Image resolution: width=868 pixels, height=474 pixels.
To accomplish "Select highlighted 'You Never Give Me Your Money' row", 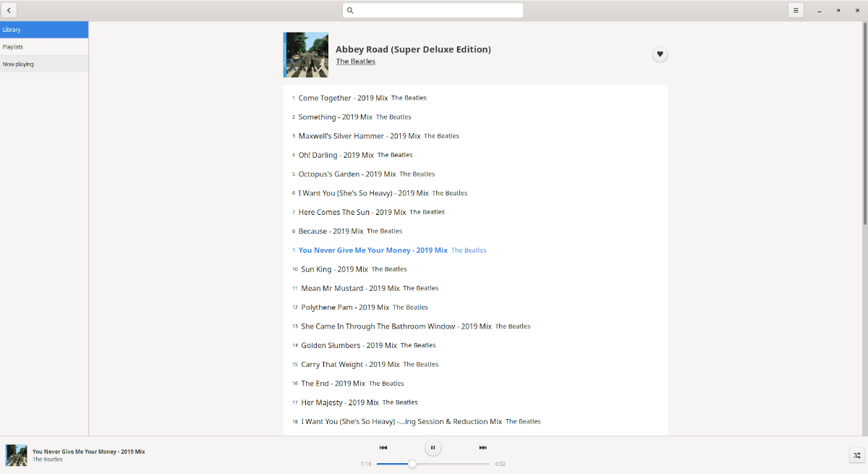I will (x=475, y=250).
